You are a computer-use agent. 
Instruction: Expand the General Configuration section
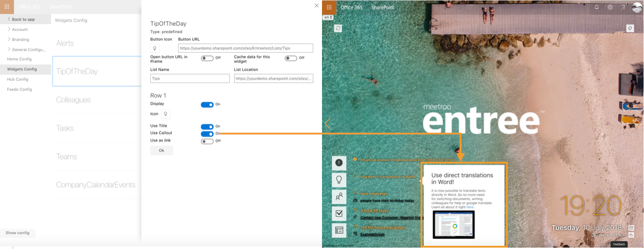tap(25, 50)
